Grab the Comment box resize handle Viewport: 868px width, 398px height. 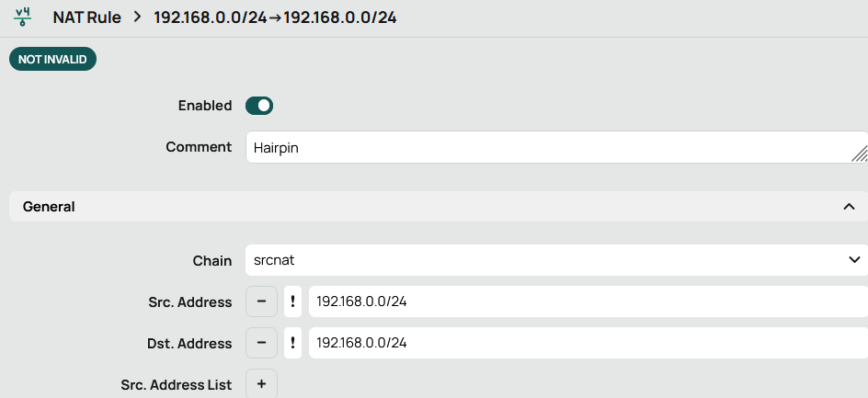click(860, 154)
